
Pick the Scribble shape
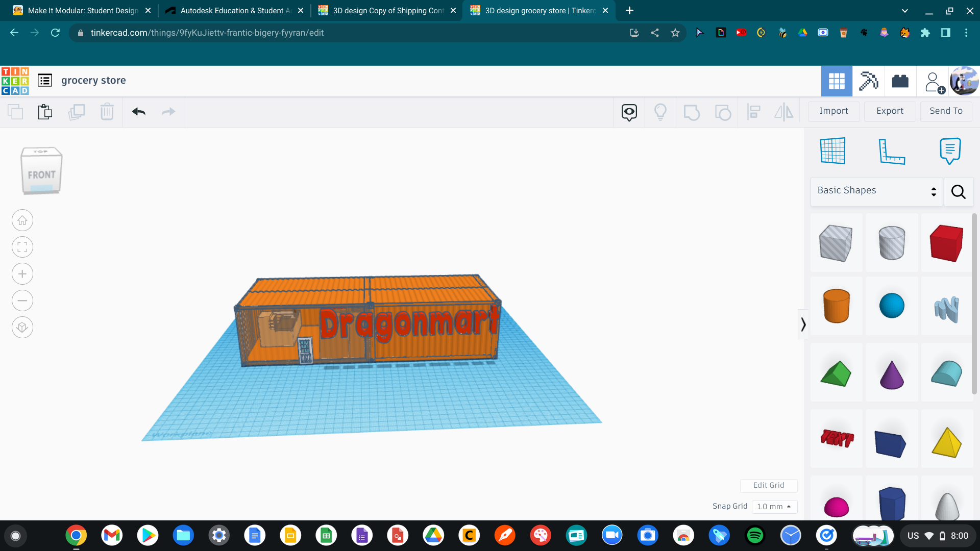click(x=946, y=309)
